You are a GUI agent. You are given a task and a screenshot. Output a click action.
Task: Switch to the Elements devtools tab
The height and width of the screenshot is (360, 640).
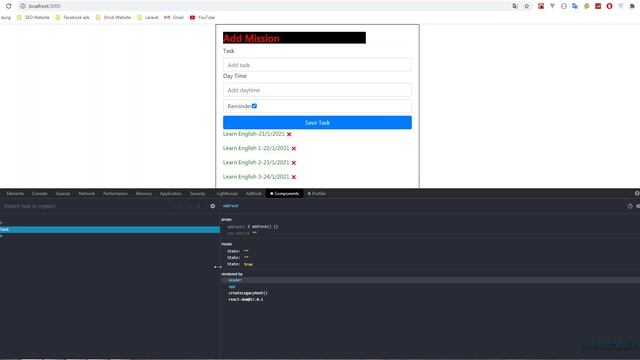(15, 193)
